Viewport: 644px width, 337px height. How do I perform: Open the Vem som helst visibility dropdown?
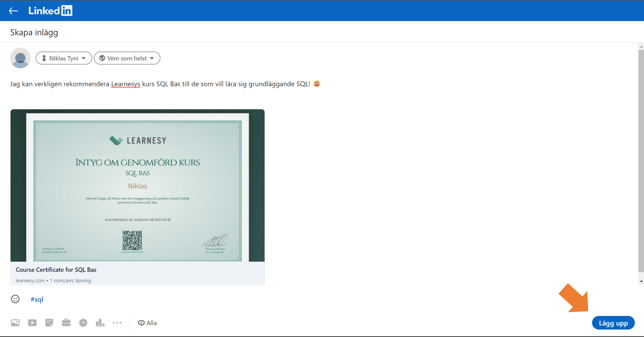[x=127, y=58]
